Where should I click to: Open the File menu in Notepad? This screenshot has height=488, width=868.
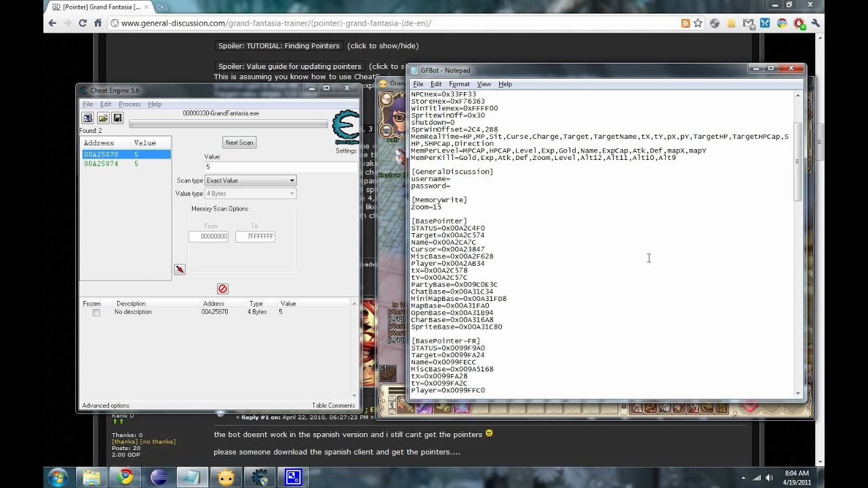click(418, 84)
